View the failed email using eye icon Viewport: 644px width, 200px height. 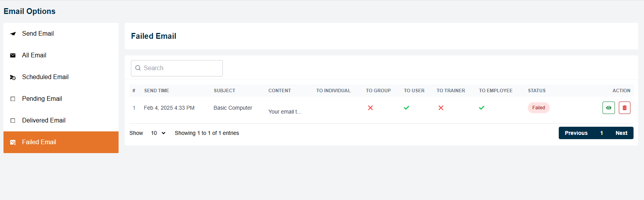coord(608,108)
